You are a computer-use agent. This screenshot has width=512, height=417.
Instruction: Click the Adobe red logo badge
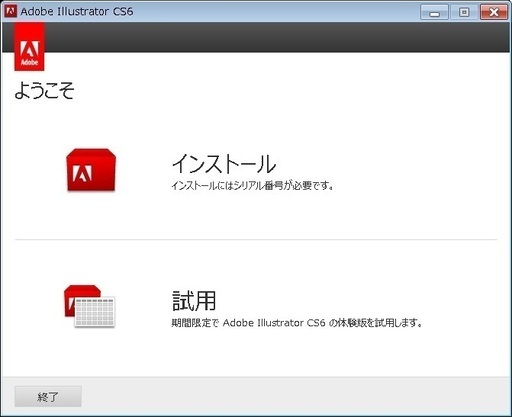point(29,47)
